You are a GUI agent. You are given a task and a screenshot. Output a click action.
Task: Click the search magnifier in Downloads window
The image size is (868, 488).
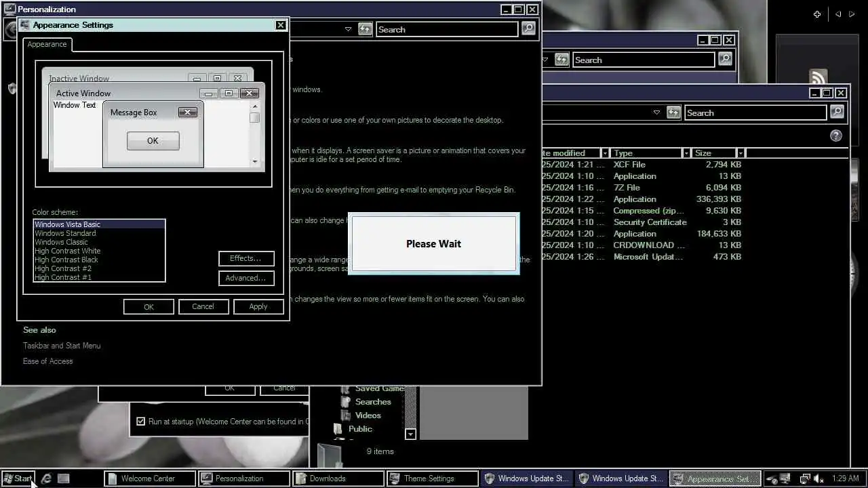[x=837, y=113]
